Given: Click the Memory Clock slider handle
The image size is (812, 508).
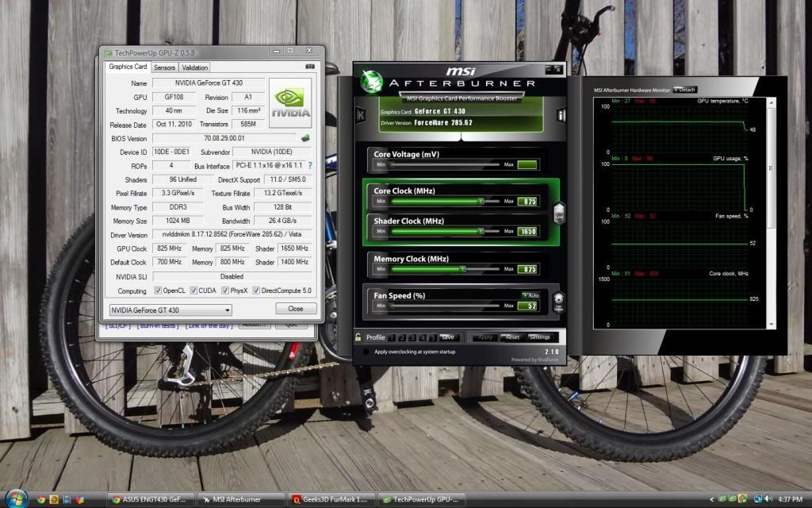Looking at the screenshot, I should pyautogui.click(x=463, y=269).
